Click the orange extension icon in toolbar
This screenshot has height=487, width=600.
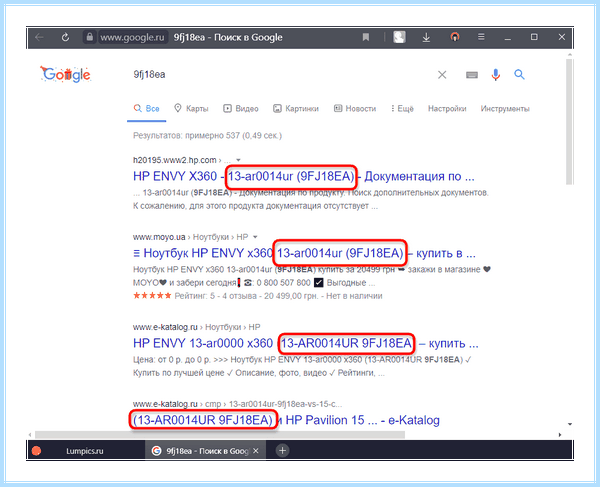click(455, 37)
